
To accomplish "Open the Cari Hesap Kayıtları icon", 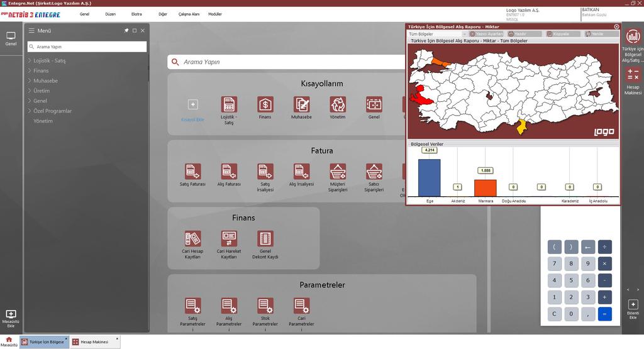I will tap(192, 238).
